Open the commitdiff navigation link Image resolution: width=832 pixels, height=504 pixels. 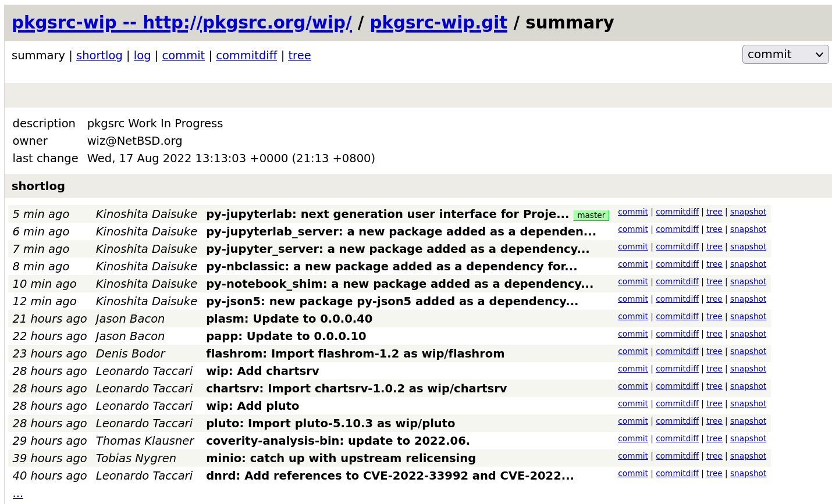coord(246,55)
